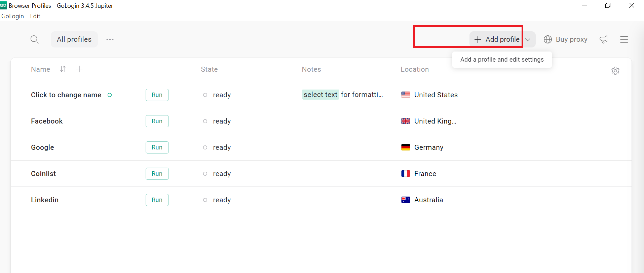Click the France flag icon
Screen dimensions: 644x273
(406, 174)
